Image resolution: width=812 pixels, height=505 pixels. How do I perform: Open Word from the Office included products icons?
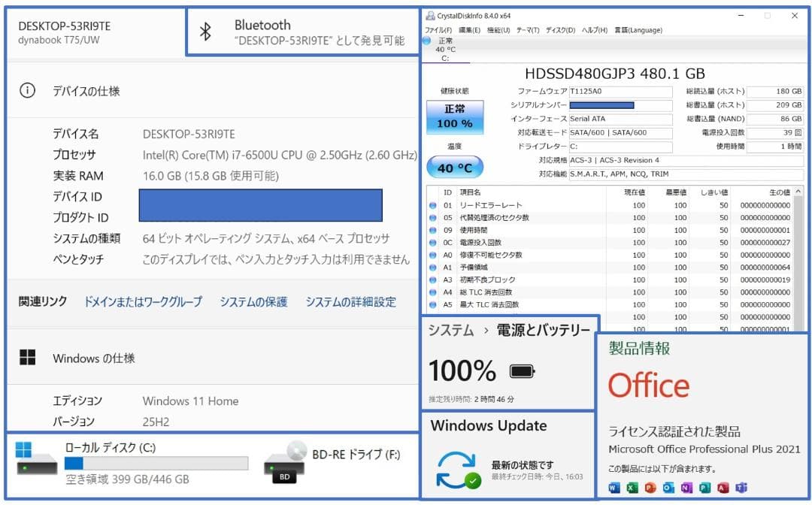point(614,487)
